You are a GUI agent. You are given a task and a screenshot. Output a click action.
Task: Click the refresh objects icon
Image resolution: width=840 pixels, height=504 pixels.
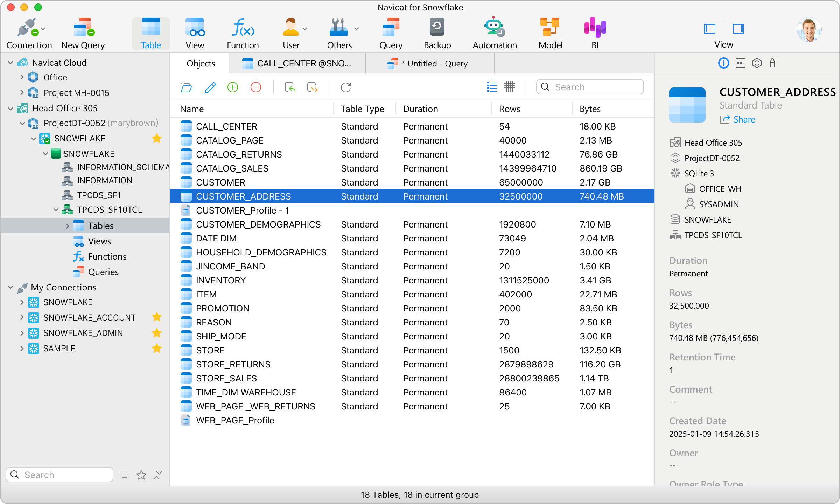pyautogui.click(x=346, y=87)
